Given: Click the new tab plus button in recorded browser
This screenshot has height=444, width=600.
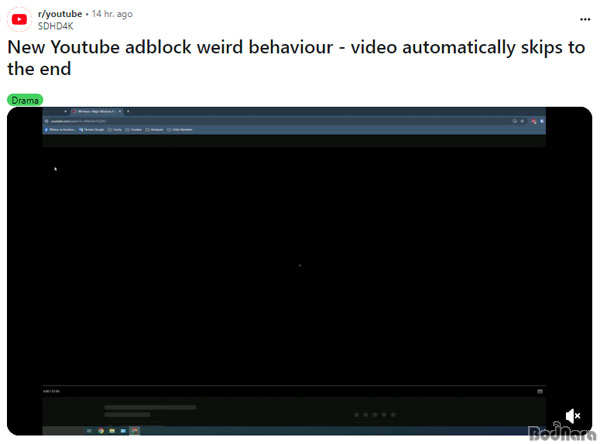Looking at the screenshot, I should (x=128, y=111).
